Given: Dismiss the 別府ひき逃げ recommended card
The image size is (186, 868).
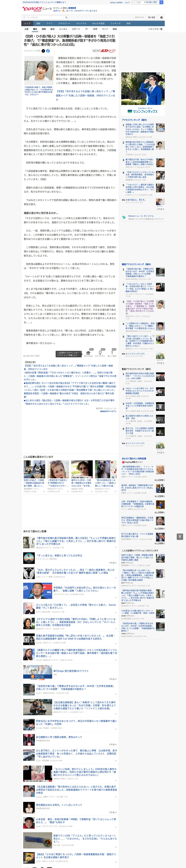Looking at the screenshot, I should 44,492.
